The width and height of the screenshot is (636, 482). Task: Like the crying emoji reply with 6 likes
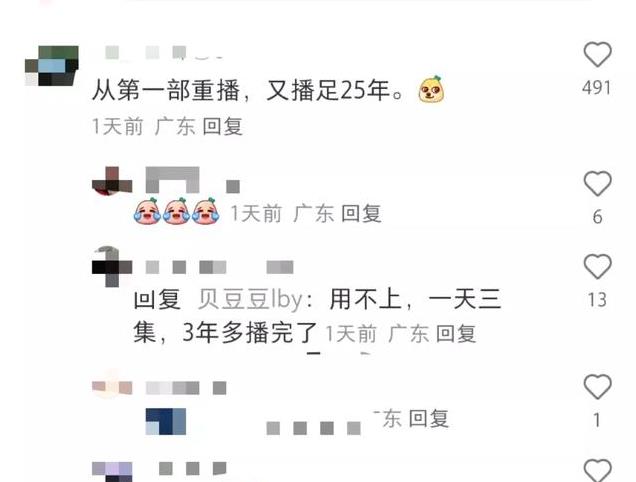(x=597, y=183)
